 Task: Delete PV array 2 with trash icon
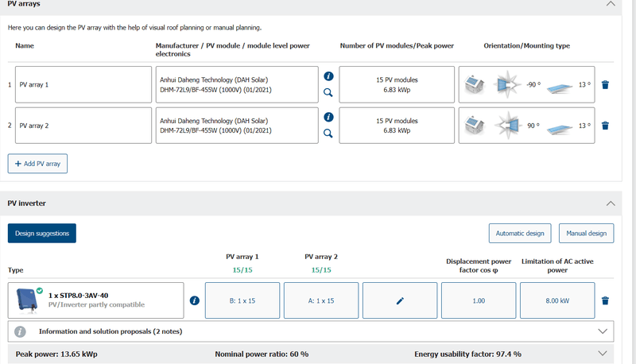[605, 126]
